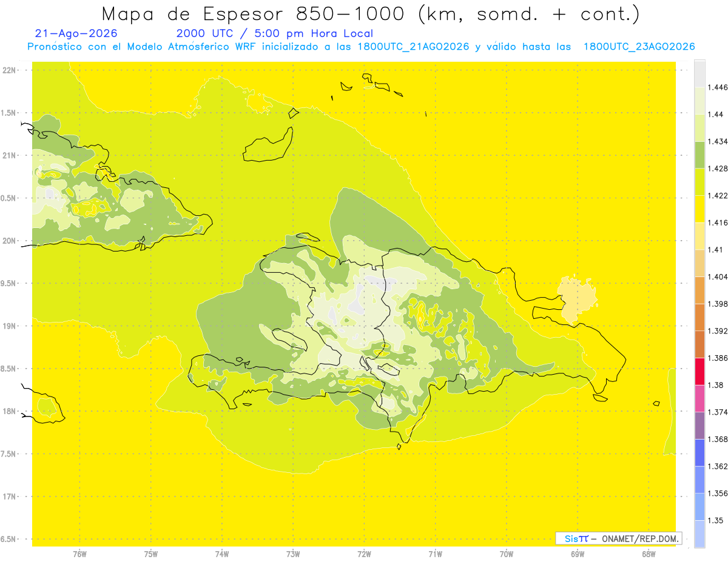Click the colorbar value '1.386'
The width and height of the screenshot is (728, 562).
click(x=719, y=358)
